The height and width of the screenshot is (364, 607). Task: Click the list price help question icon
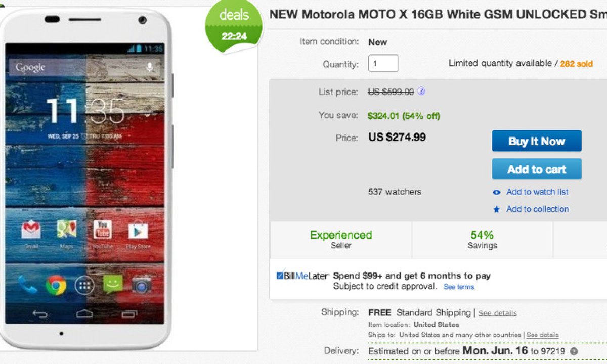coord(421,92)
